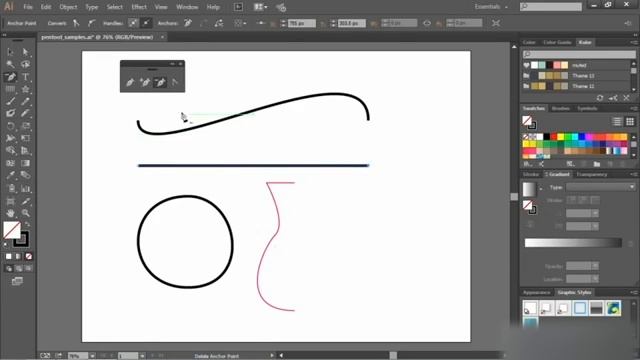Switch to the Transparency tab
Image resolution: width=640 pixels, height=360 pixels.
click(592, 174)
